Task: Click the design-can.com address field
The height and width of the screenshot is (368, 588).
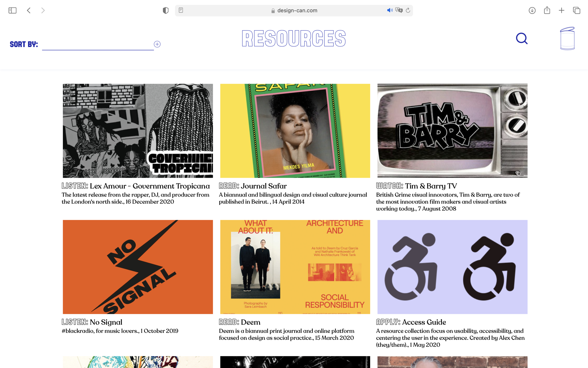Action: pyautogui.click(x=294, y=10)
